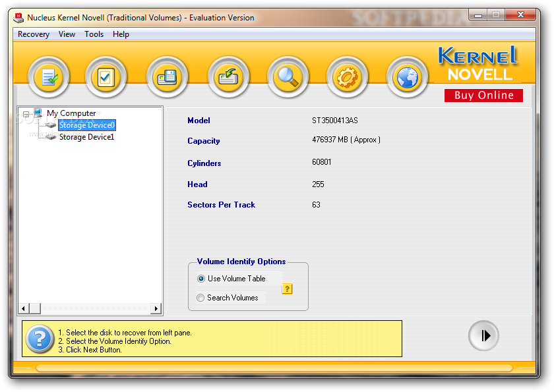The height and width of the screenshot is (392, 554).
Task: Click the cylinders value 60801
Action: 322,162
